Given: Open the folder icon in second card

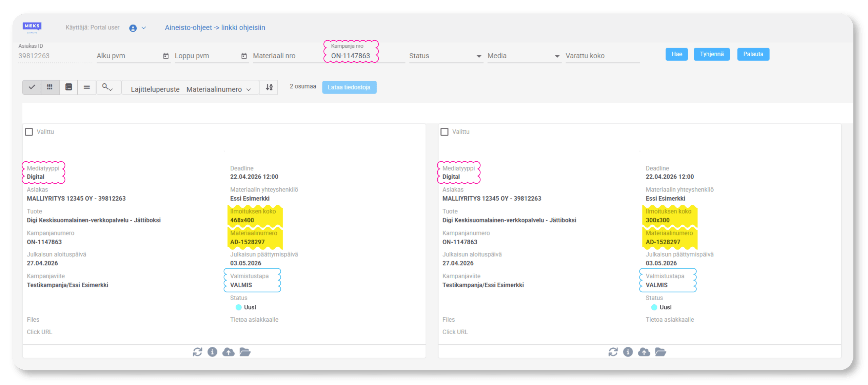Looking at the screenshot, I should tap(660, 352).
